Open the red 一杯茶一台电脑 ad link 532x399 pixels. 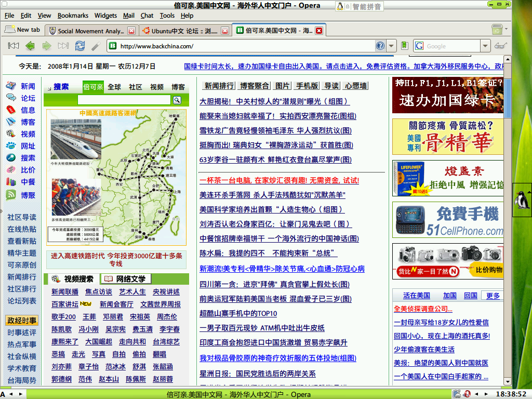(x=279, y=180)
